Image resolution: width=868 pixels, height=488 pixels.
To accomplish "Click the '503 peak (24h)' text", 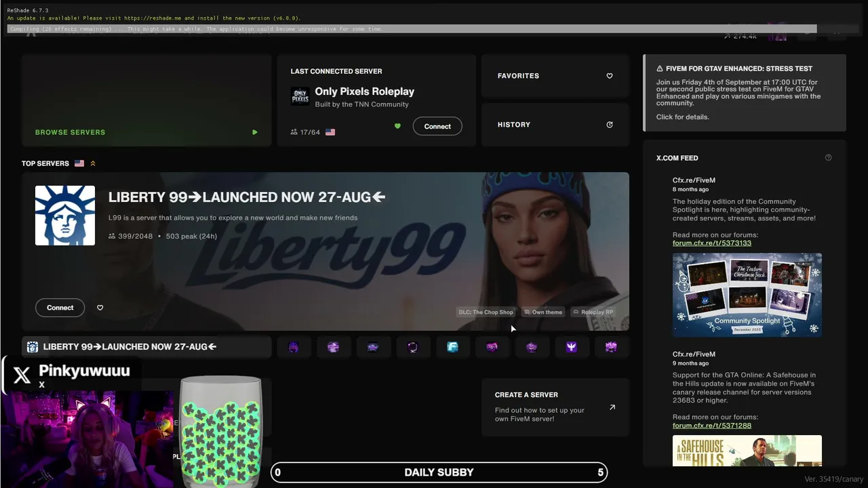I will [x=191, y=237].
